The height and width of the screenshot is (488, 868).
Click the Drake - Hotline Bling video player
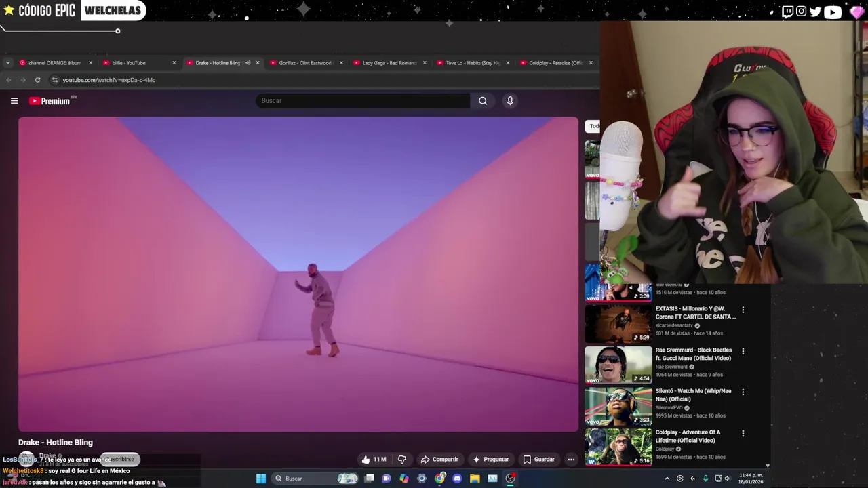tap(298, 274)
